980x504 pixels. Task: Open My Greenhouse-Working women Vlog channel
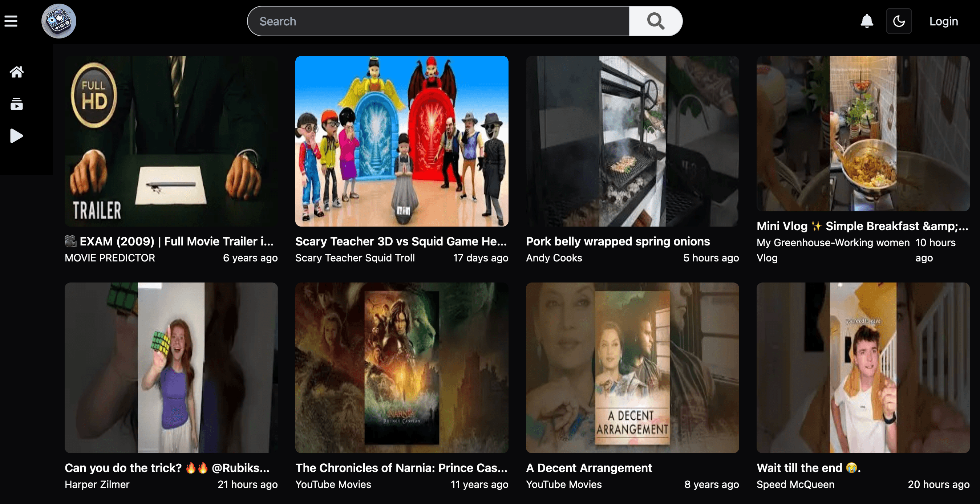[833, 250]
